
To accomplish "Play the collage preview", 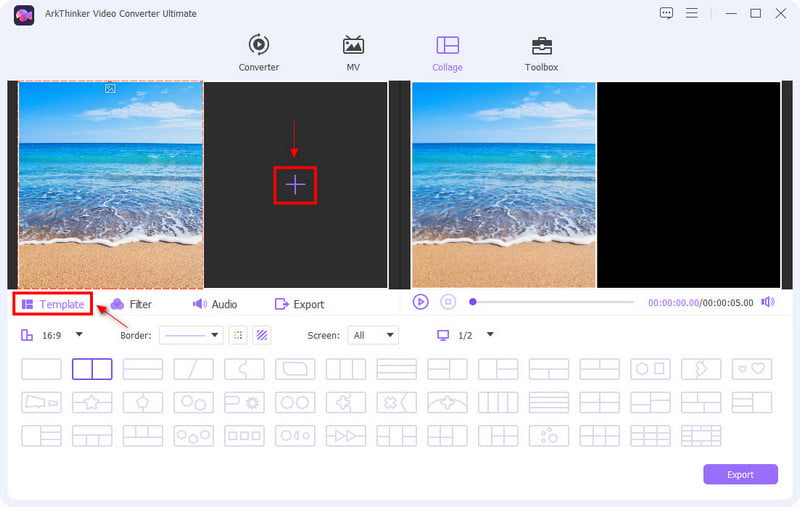I will click(x=420, y=302).
